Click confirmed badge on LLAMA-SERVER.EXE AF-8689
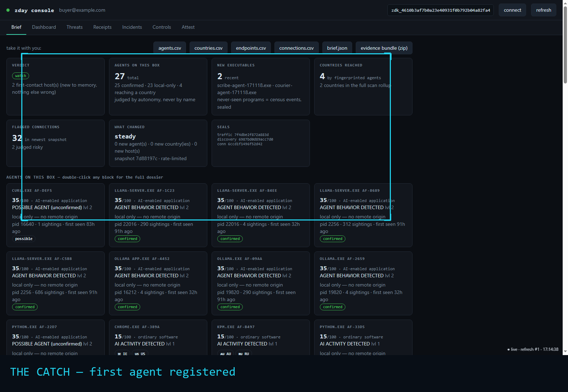Image resolution: width=568 pixels, height=392 pixels. click(333, 239)
